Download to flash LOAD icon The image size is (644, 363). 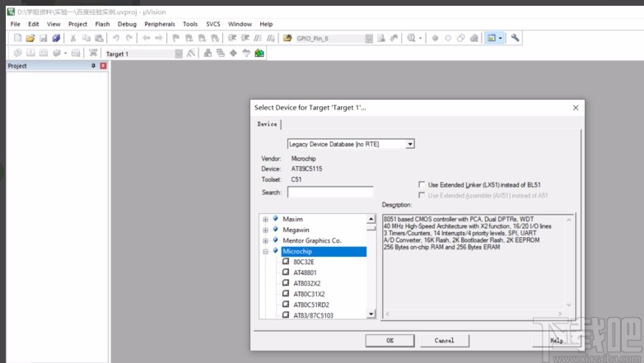93,53
